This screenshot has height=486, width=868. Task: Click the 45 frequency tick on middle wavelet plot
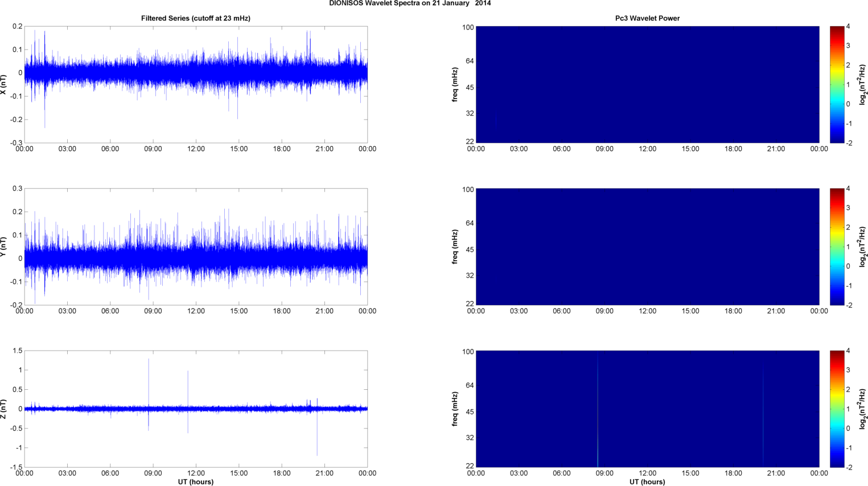coord(470,250)
